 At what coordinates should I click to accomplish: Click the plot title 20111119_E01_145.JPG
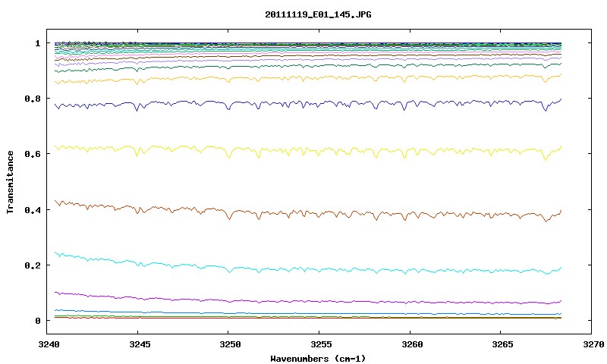pos(318,14)
